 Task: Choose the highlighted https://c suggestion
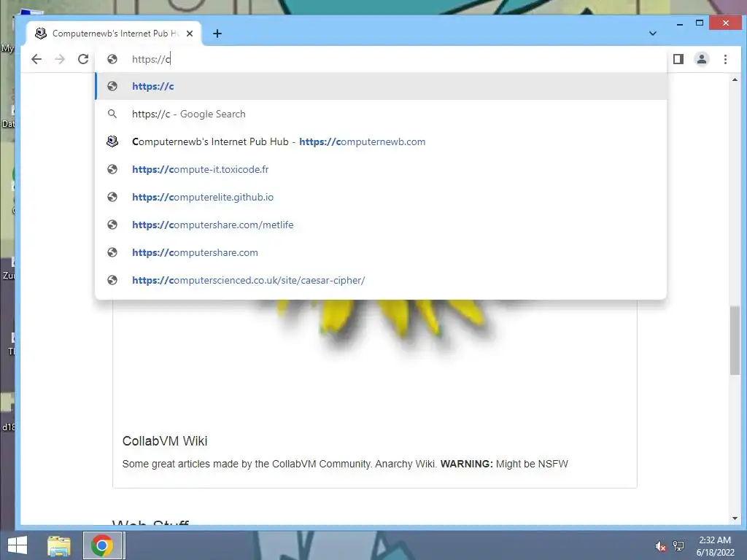coord(381,86)
